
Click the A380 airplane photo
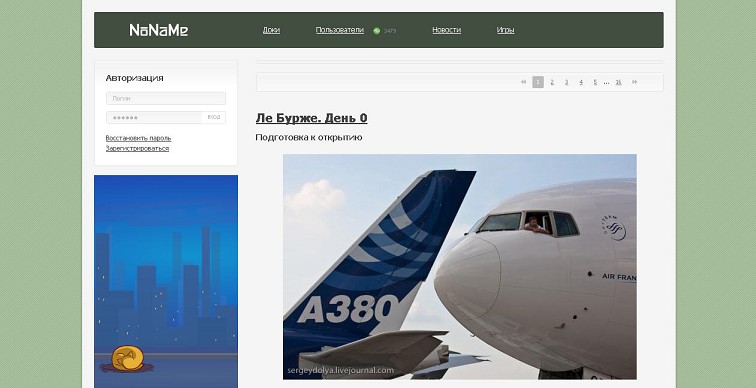pos(459,267)
